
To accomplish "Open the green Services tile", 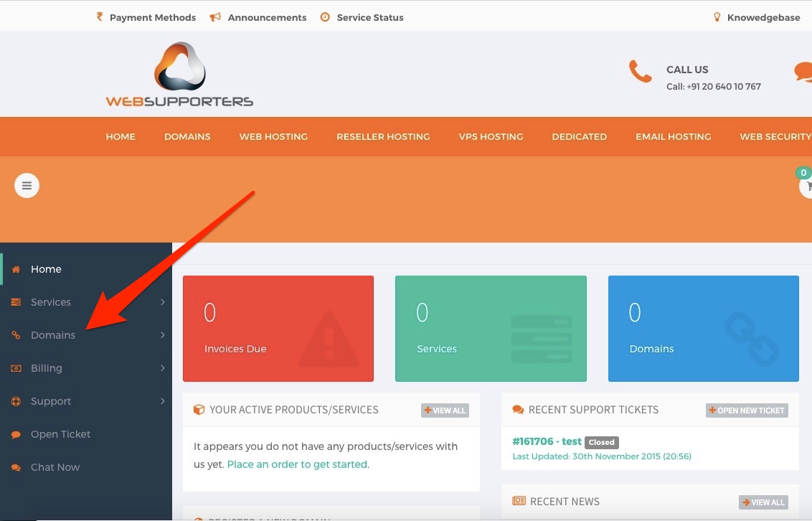I will [x=491, y=329].
